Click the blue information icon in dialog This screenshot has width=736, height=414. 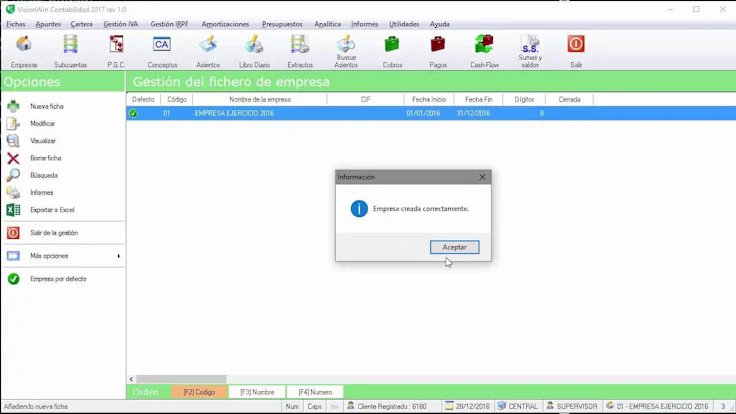pyautogui.click(x=359, y=208)
